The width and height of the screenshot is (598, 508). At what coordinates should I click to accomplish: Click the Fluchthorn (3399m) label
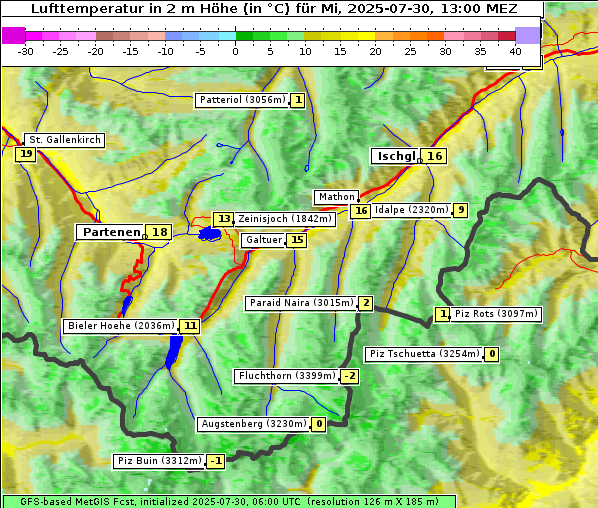coord(286,376)
